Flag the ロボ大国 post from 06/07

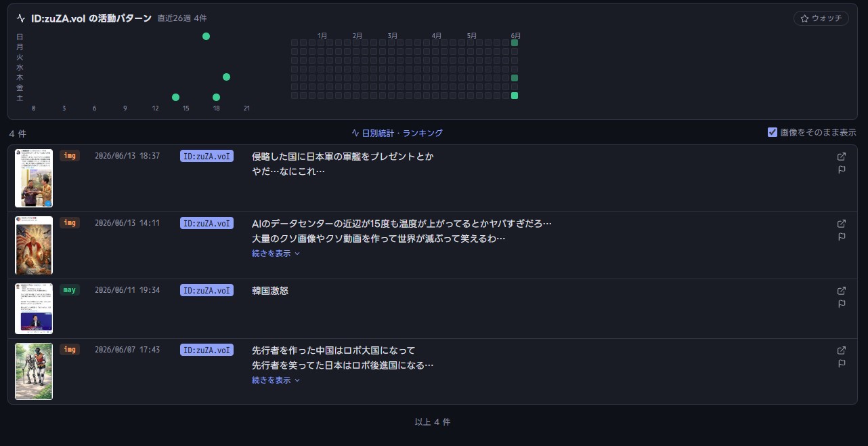(x=842, y=364)
